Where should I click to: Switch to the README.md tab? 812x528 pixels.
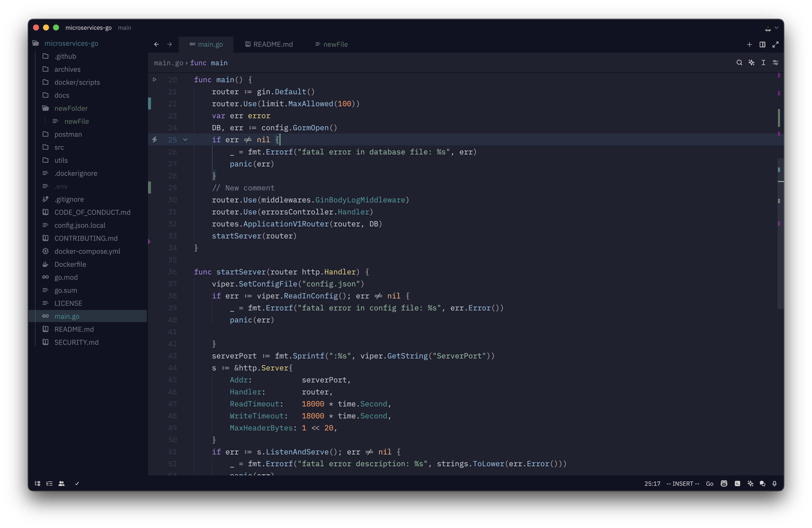pos(269,44)
